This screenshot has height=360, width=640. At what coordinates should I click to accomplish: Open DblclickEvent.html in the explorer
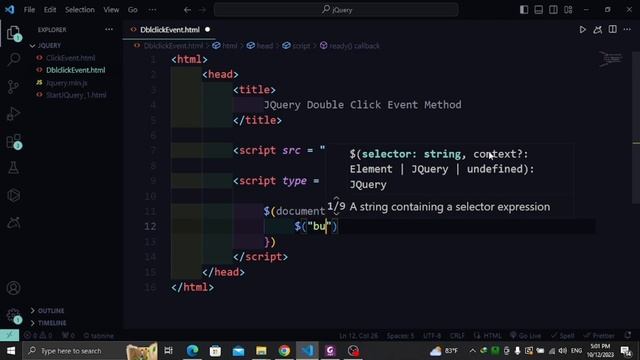[x=76, y=70]
